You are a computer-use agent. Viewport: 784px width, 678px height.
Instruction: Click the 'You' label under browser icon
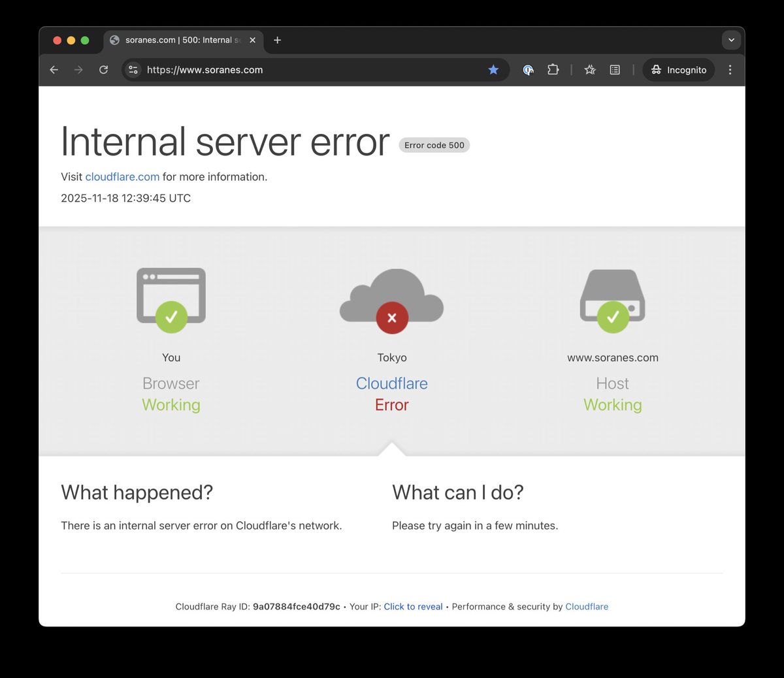tap(171, 358)
